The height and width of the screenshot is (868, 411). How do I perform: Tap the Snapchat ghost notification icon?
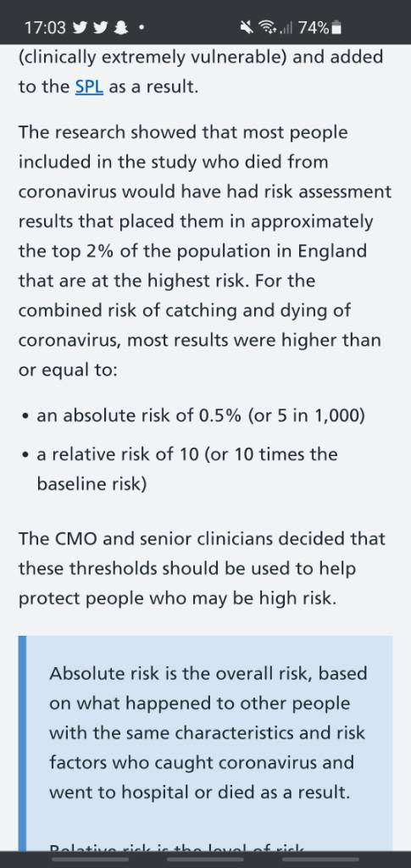[x=120, y=27]
